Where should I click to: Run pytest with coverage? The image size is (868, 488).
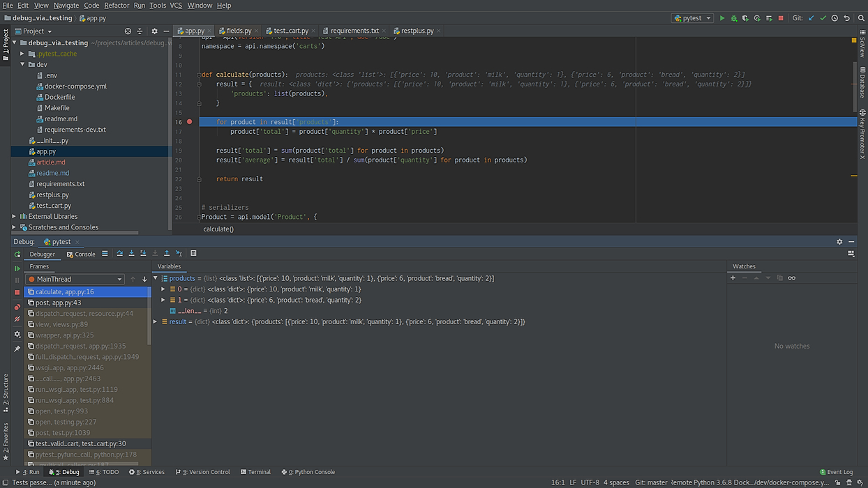746,18
